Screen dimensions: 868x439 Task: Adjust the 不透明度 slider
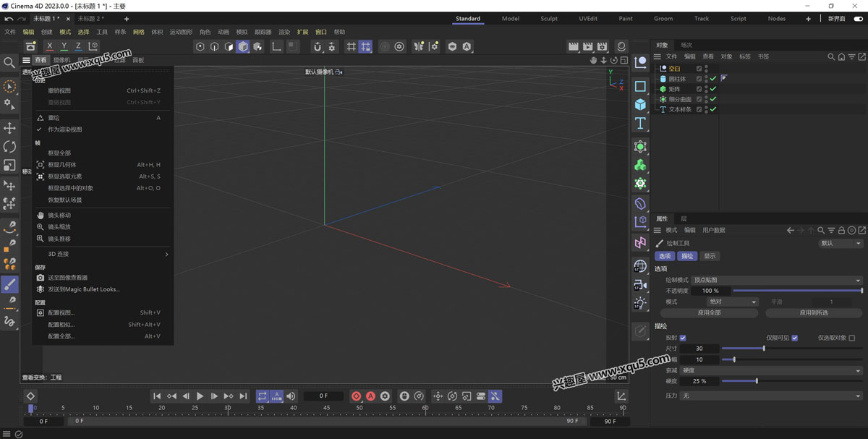point(798,291)
